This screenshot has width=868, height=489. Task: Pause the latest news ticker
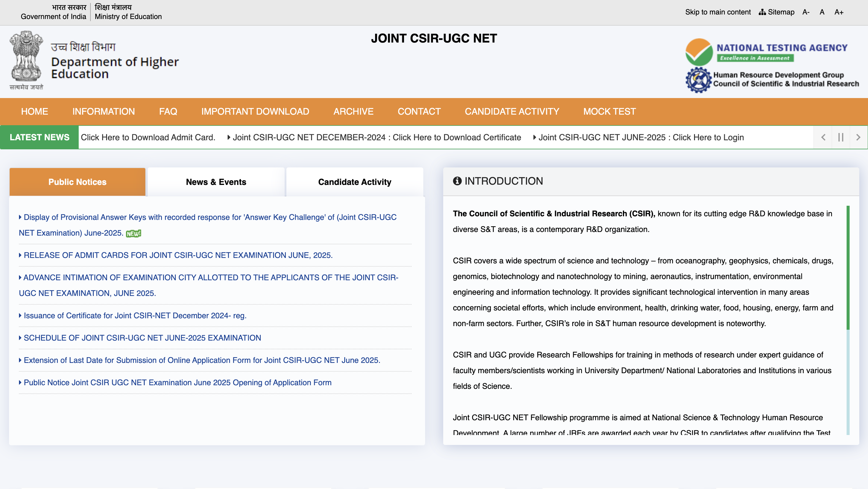click(840, 137)
